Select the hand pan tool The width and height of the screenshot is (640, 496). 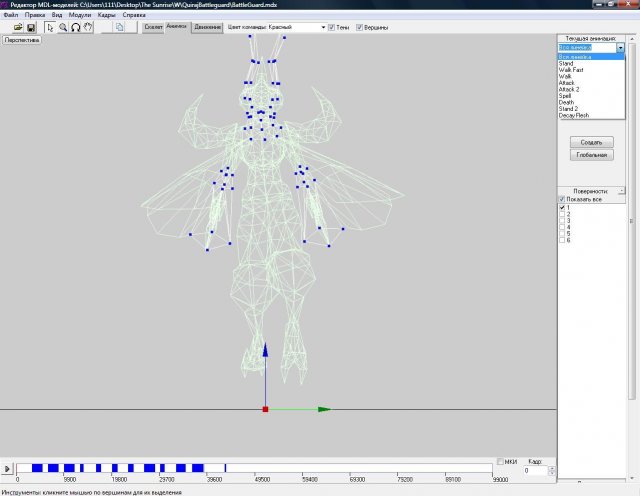tap(88, 27)
